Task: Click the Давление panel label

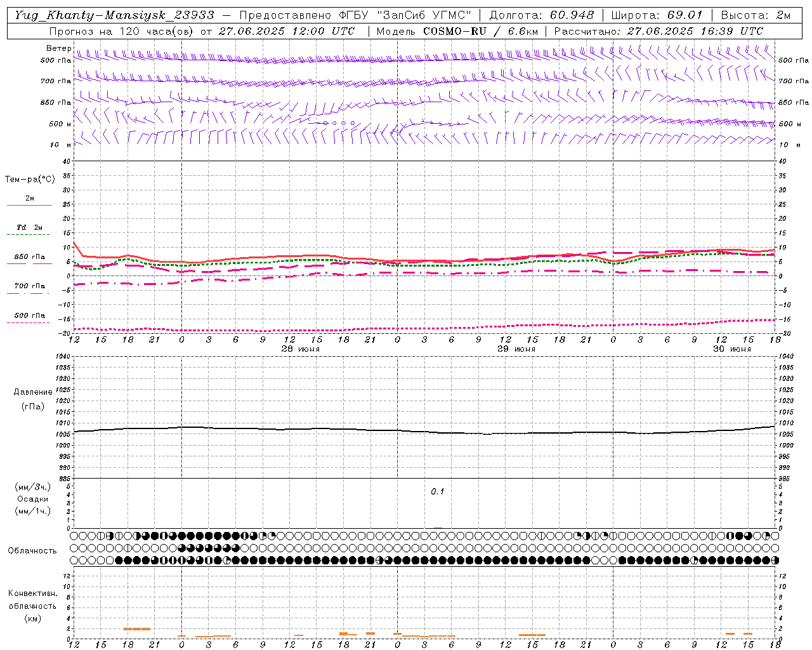Action: (x=33, y=392)
